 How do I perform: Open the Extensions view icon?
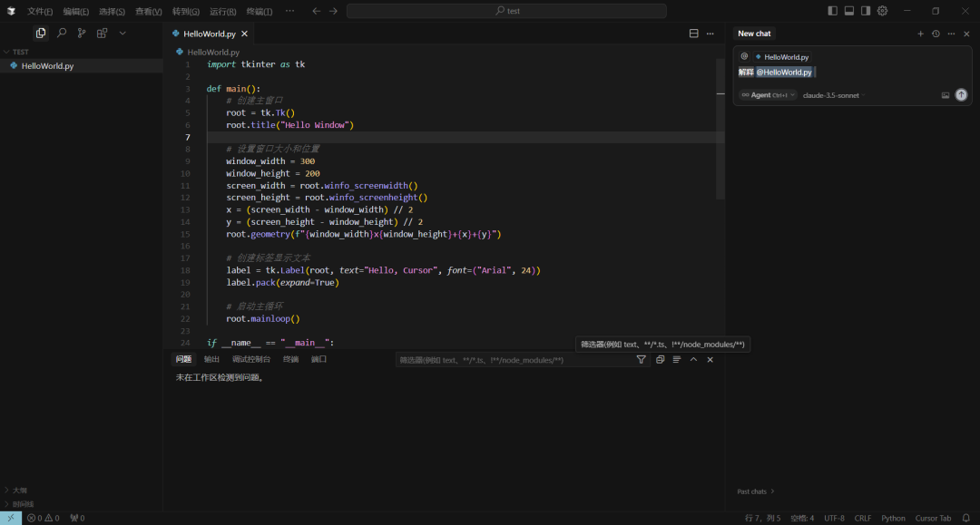[x=102, y=33]
